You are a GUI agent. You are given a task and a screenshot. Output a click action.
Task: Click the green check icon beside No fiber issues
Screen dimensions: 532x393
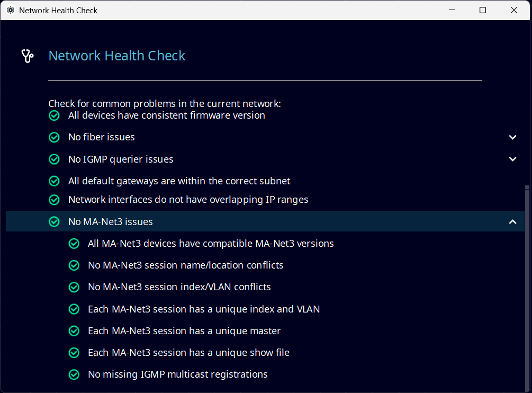(54, 137)
